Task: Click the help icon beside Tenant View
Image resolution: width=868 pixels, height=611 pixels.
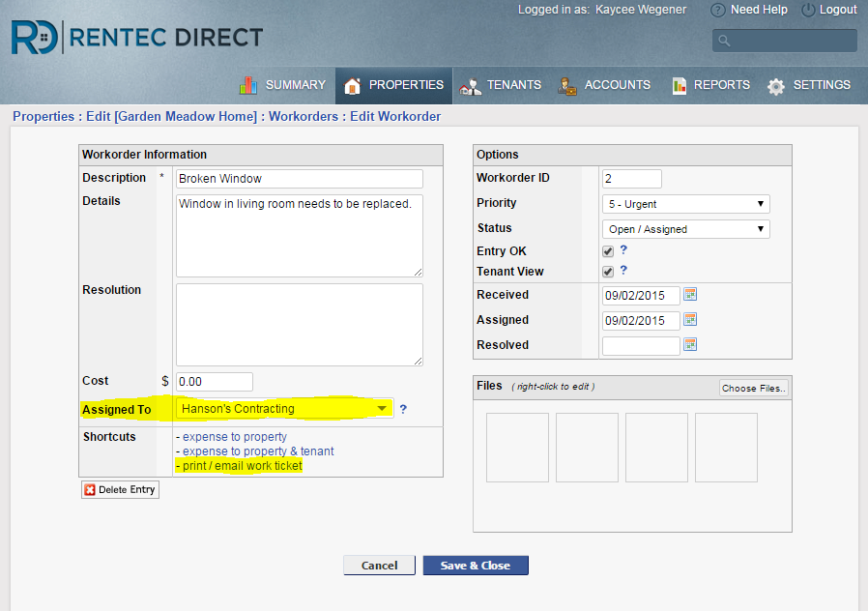Action: click(623, 271)
